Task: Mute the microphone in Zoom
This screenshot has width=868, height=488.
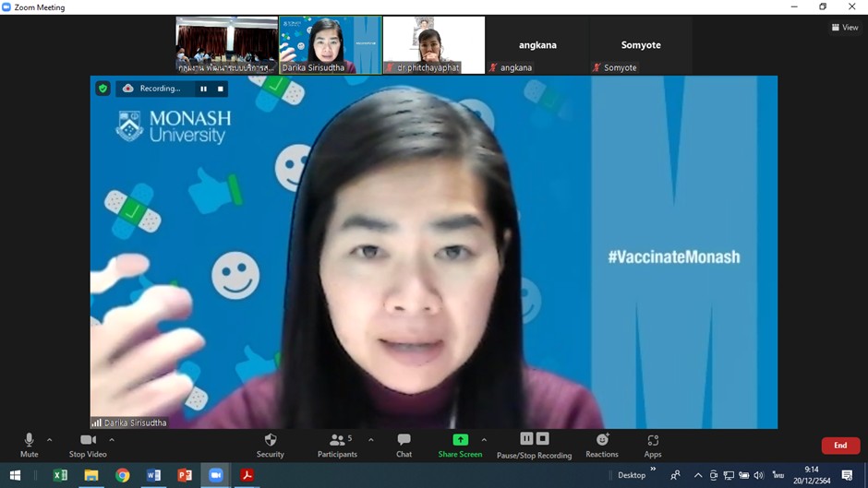Action: point(29,446)
